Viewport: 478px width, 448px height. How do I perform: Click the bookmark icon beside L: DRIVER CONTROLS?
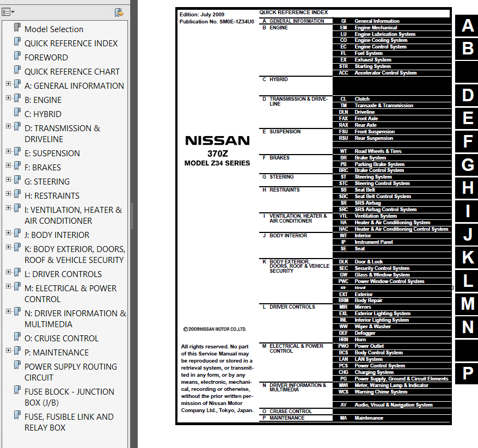(17, 273)
